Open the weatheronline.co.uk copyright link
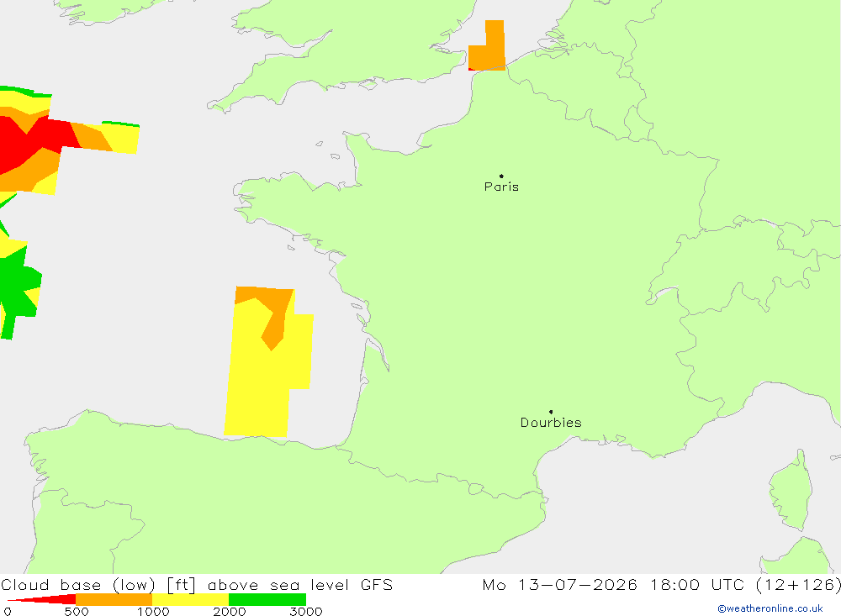This screenshot has height=616, width=841. tap(770, 608)
